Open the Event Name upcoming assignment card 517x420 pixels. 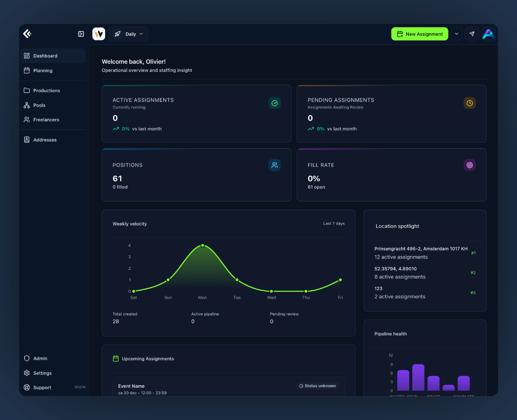coord(228,388)
